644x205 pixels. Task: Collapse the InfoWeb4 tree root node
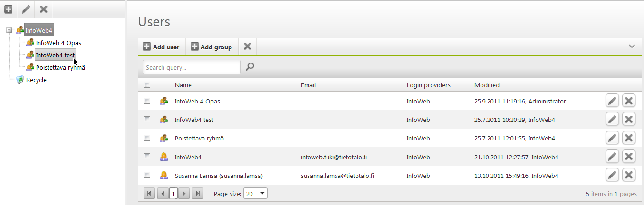(9, 30)
